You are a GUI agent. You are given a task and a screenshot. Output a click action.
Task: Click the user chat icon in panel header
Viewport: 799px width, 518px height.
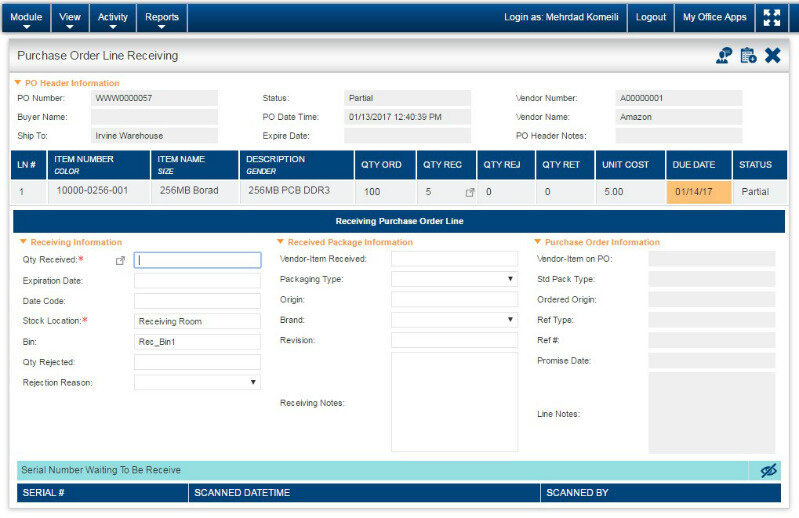(x=724, y=56)
